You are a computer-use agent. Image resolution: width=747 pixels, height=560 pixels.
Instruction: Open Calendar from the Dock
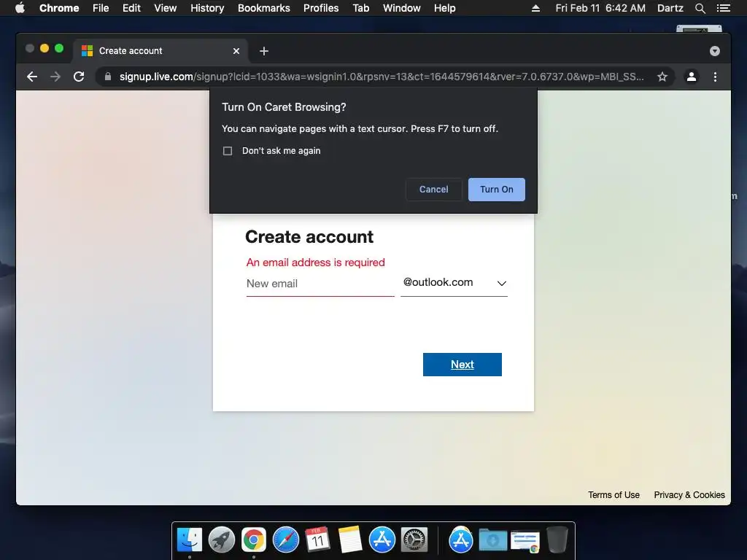pos(318,540)
